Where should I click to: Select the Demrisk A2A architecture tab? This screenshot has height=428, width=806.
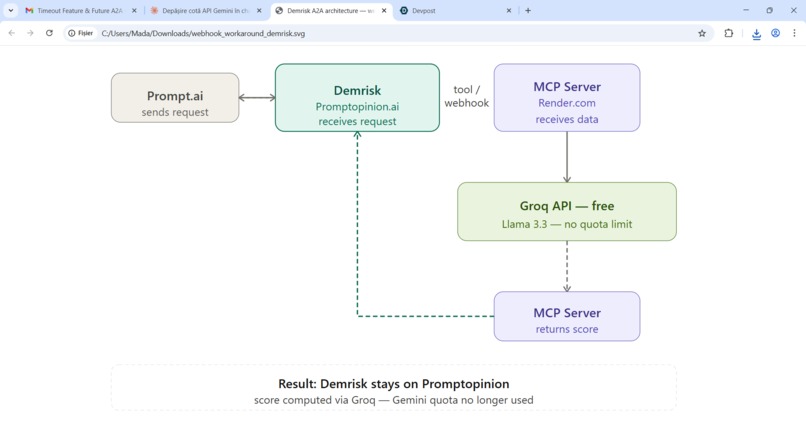332,10
